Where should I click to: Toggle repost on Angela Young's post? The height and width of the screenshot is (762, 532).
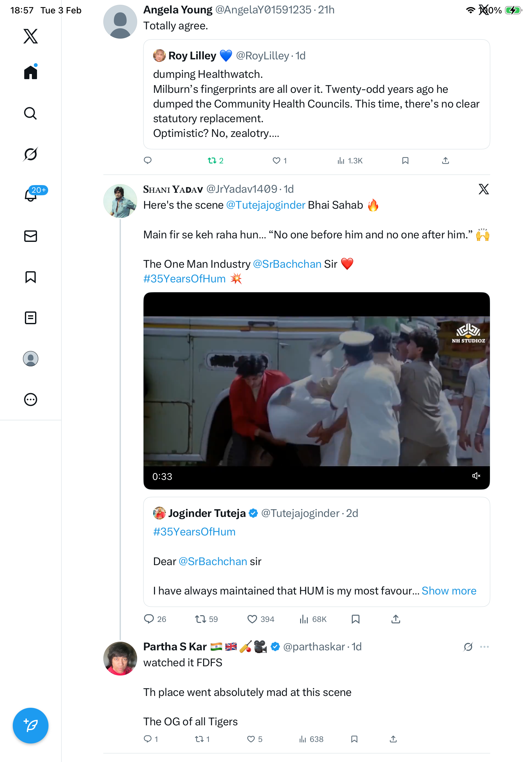[212, 161]
